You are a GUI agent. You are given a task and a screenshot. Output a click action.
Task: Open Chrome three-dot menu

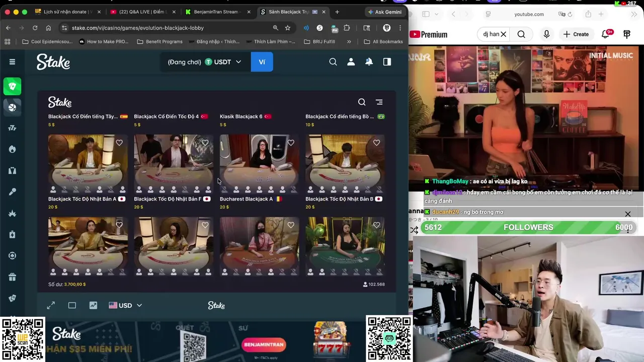point(400,28)
